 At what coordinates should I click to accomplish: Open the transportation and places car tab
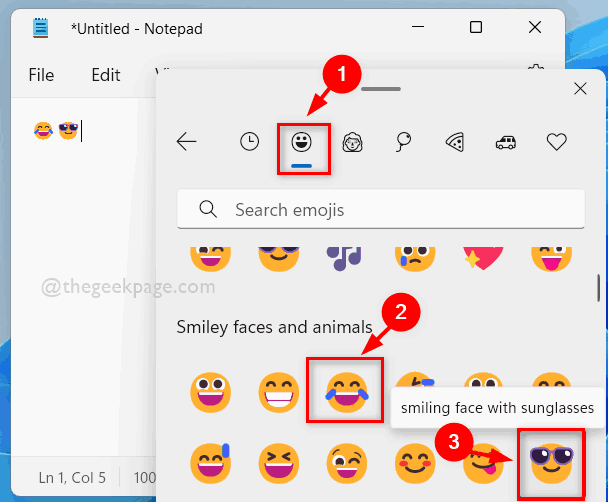[506, 142]
